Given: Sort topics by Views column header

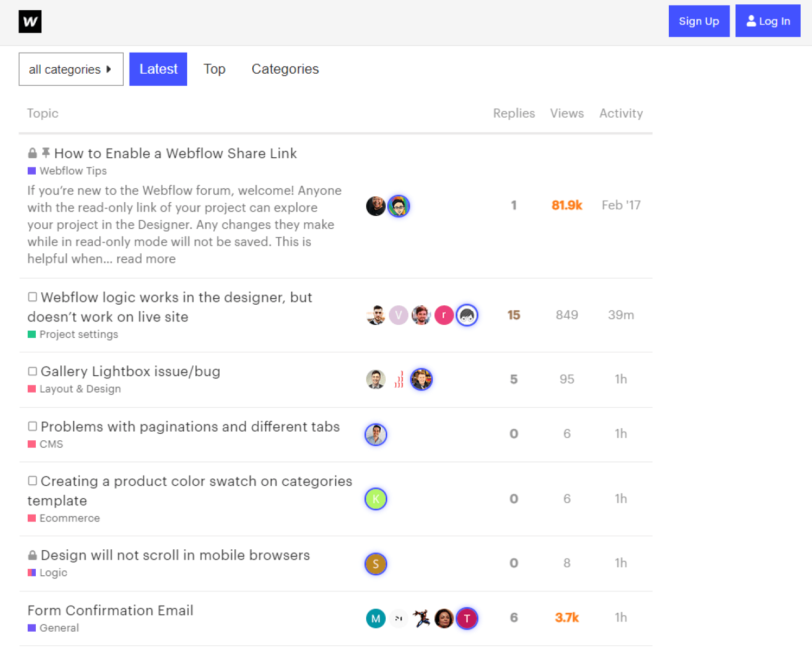Looking at the screenshot, I should click(567, 113).
